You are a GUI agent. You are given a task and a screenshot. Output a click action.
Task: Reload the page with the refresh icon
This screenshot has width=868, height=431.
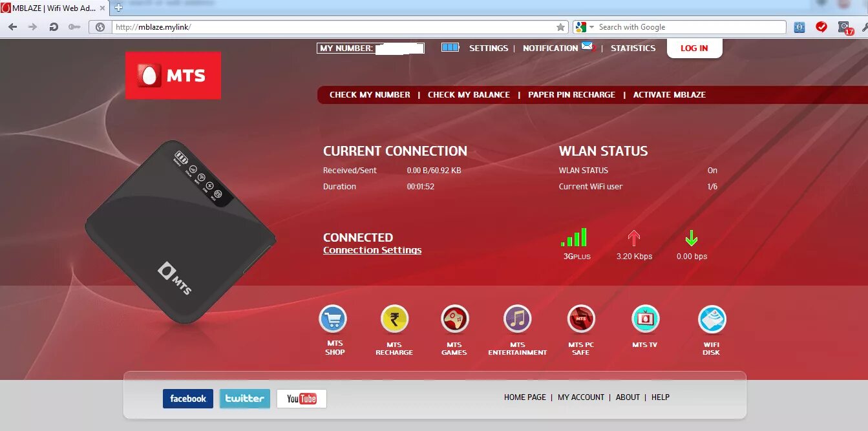[54, 27]
